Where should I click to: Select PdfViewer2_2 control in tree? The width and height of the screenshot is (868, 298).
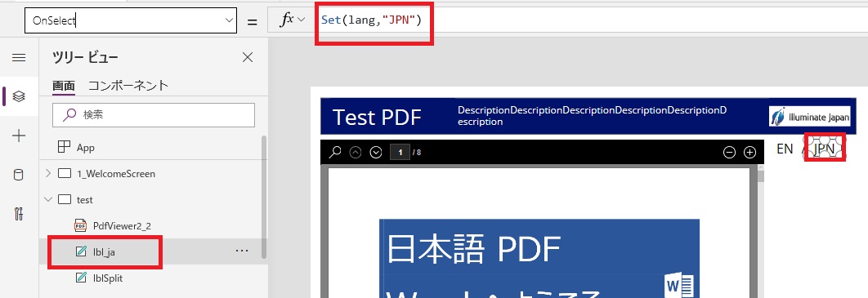122,225
